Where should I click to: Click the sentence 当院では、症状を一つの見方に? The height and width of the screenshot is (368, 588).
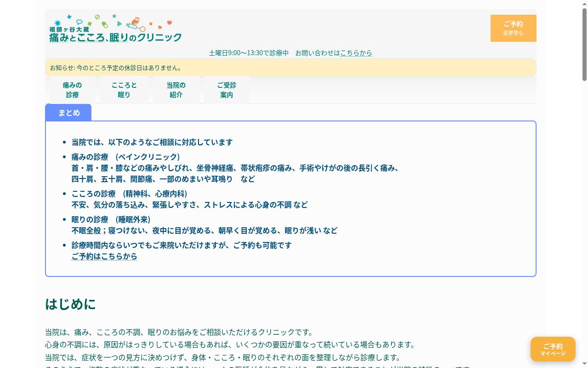click(223, 357)
